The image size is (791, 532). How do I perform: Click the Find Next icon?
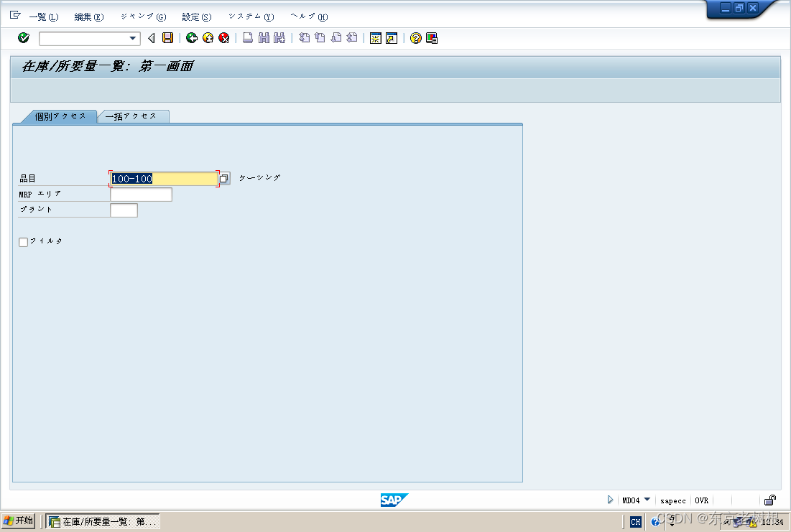(x=279, y=38)
